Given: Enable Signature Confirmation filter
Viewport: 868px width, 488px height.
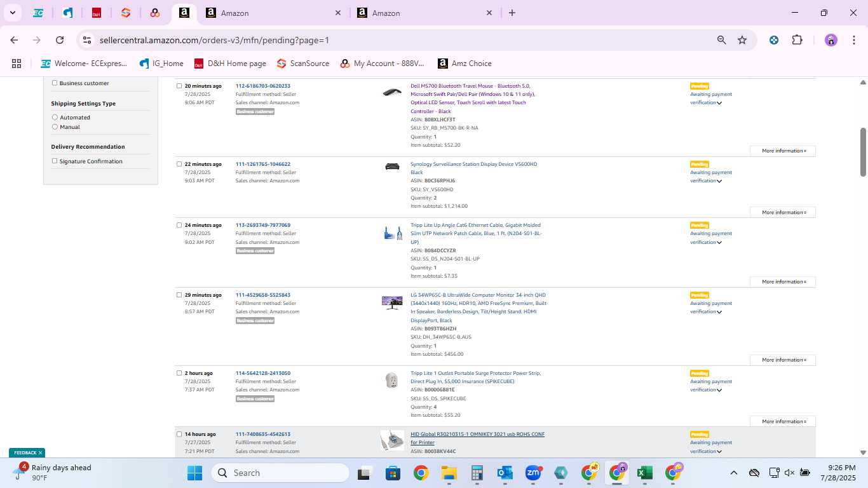Looking at the screenshot, I should tap(55, 161).
